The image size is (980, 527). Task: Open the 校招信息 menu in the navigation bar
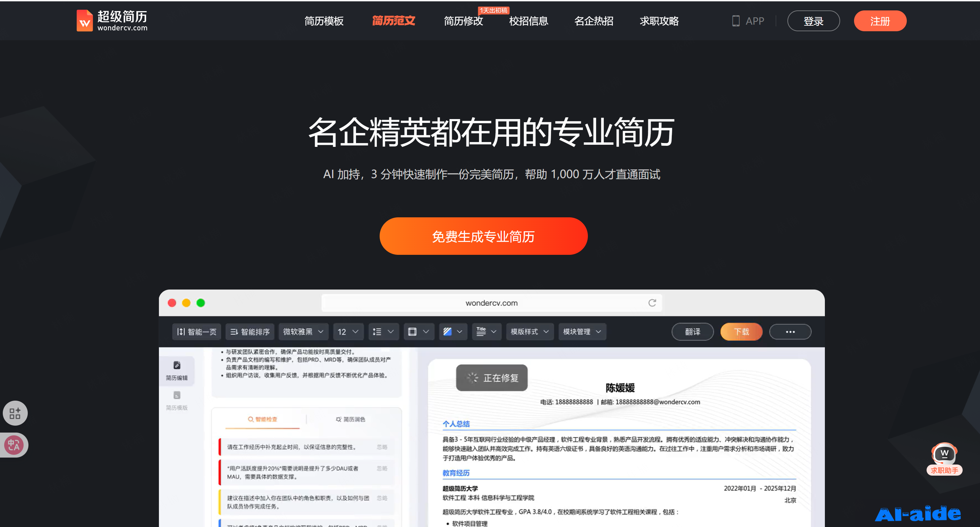pos(528,21)
